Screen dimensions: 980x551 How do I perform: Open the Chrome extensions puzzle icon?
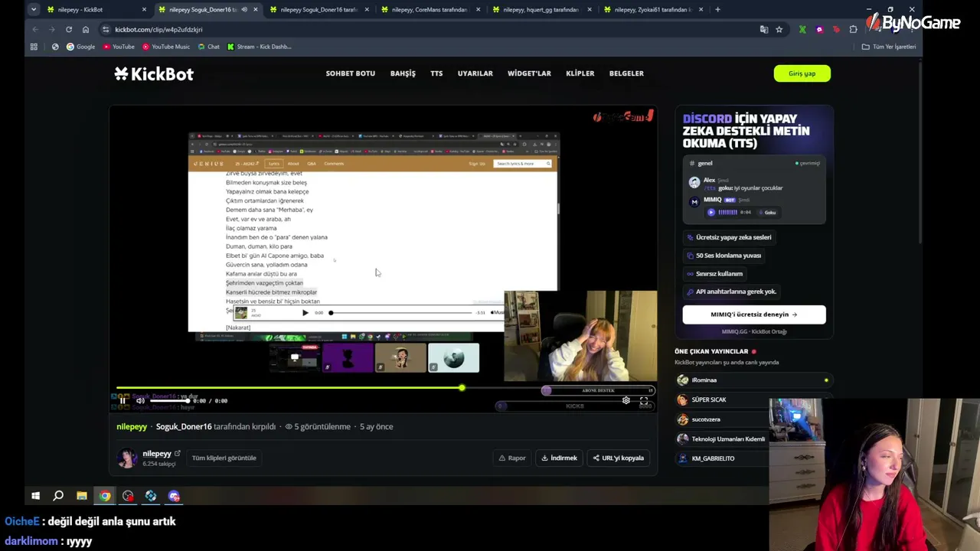coord(854,29)
